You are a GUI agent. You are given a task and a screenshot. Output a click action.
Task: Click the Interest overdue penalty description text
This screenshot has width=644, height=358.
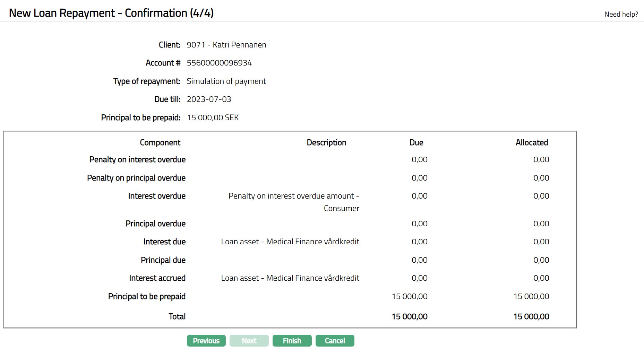click(293, 202)
